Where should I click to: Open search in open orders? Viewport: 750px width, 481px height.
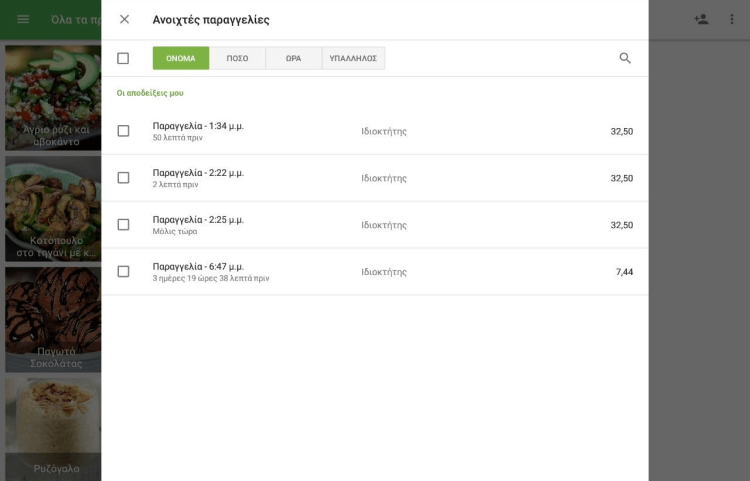(625, 58)
